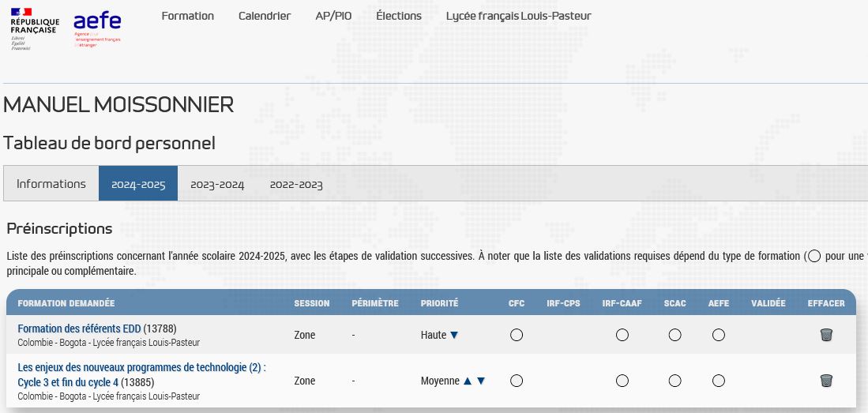Screen dimensions: 868x413
Task: Select the AEFE circle in technologie programmes row
Action: click(x=718, y=381)
